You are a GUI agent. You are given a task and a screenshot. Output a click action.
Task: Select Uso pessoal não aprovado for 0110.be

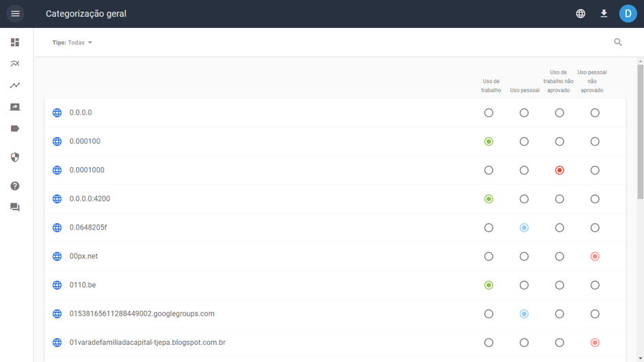tap(595, 285)
